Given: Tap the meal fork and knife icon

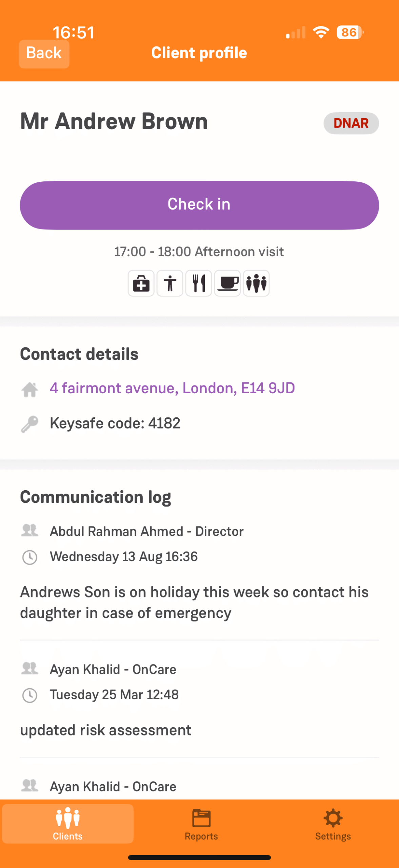Looking at the screenshot, I should pos(199,283).
